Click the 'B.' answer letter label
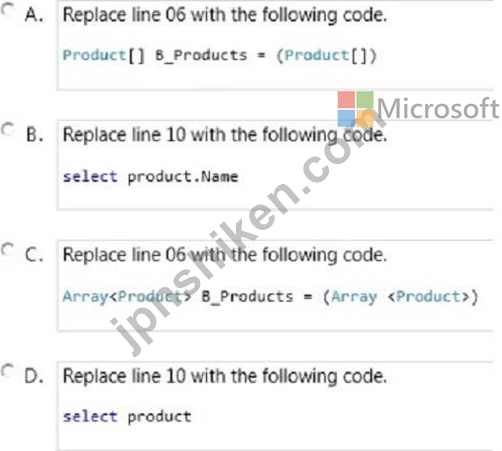Image resolution: width=502 pixels, height=451 pixels. [x=35, y=135]
